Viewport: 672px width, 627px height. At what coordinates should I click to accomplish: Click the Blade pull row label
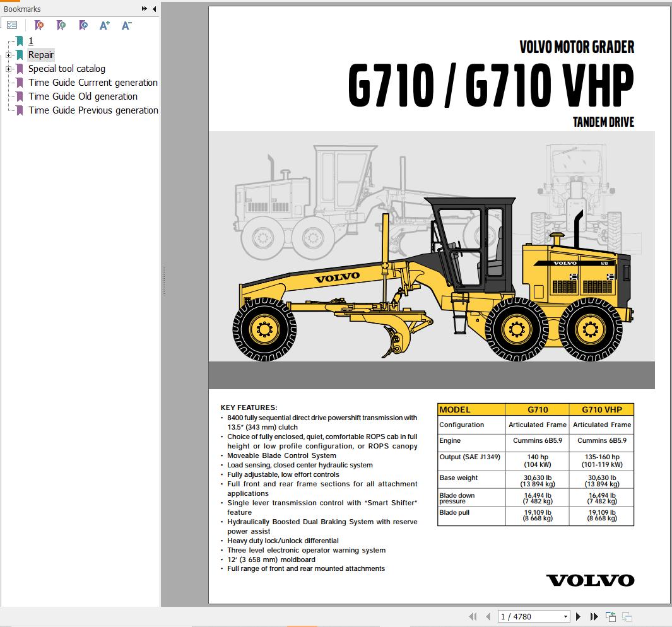tap(454, 513)
